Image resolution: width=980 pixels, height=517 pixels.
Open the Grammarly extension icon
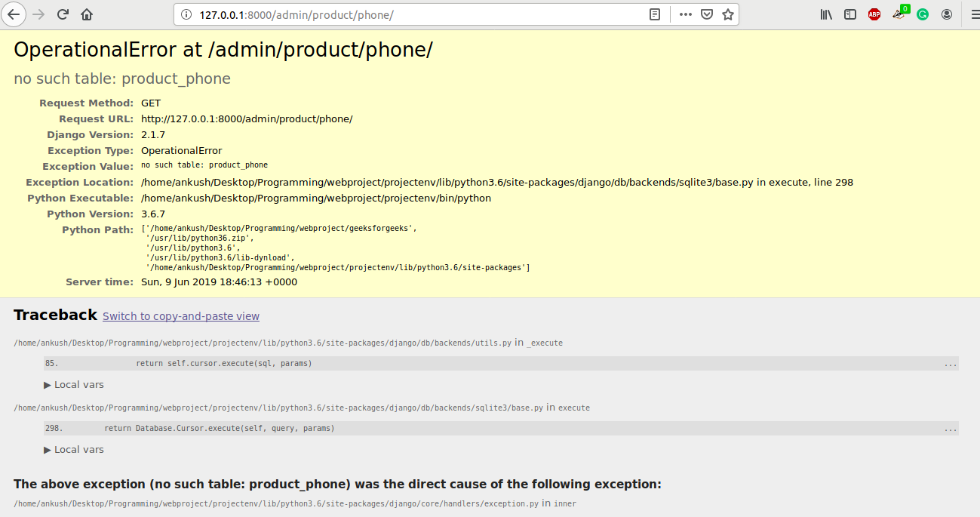click(x=923, y=14)
